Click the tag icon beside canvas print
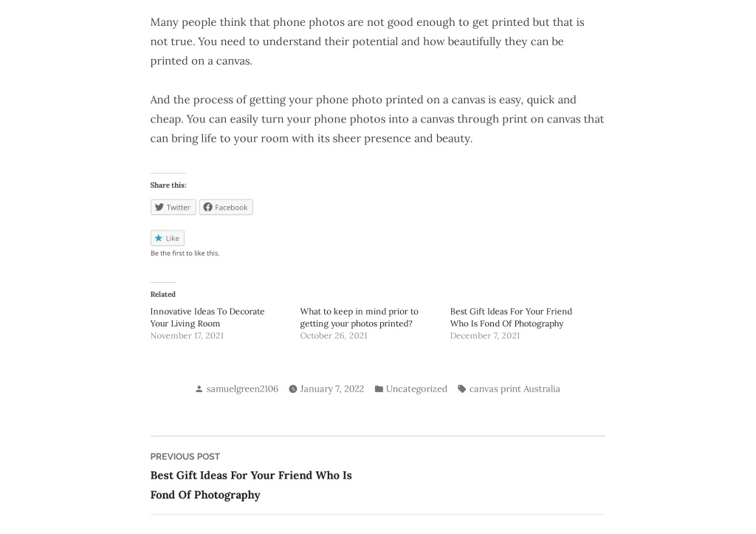The width and height of the screenshot is (756, 534). click(x=462, y=388)
